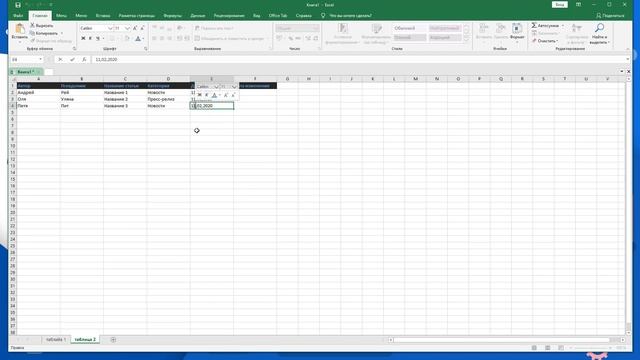
Task: Open the Справка ribbon tab
Action: coord(303,16)
